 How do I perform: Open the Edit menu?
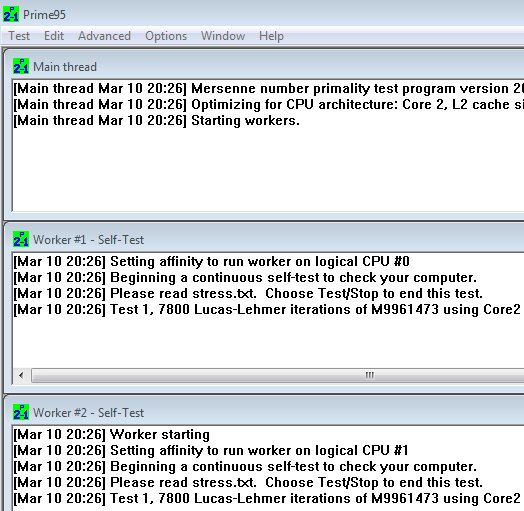click(x=54, y=36)
